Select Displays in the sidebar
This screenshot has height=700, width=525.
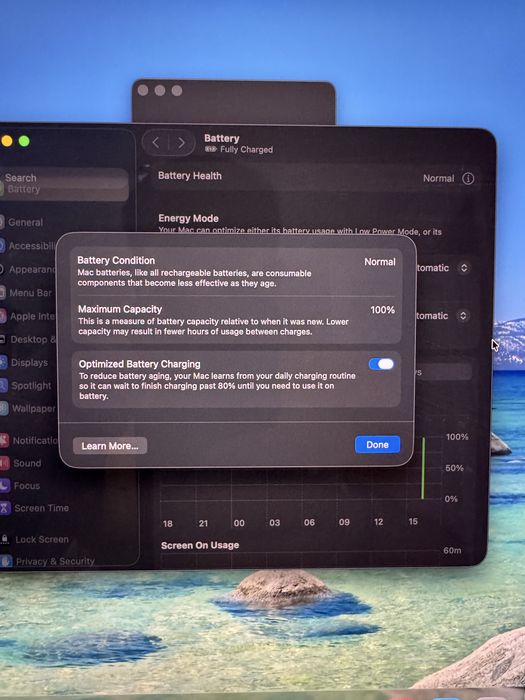pyautogui.click(x=24, y=362)
